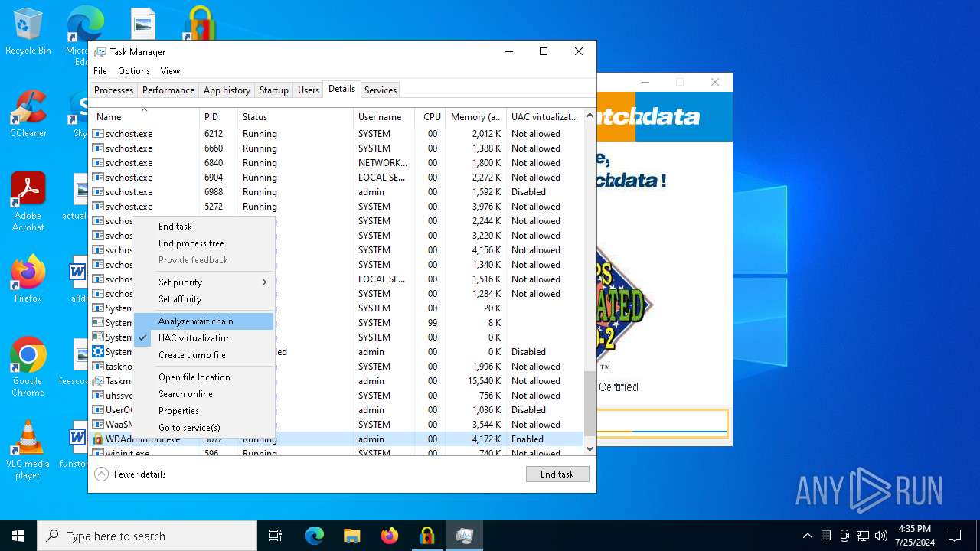Open Task Manager File menu
The width and height of the screenshot is (980, 551).
[100, 71]
